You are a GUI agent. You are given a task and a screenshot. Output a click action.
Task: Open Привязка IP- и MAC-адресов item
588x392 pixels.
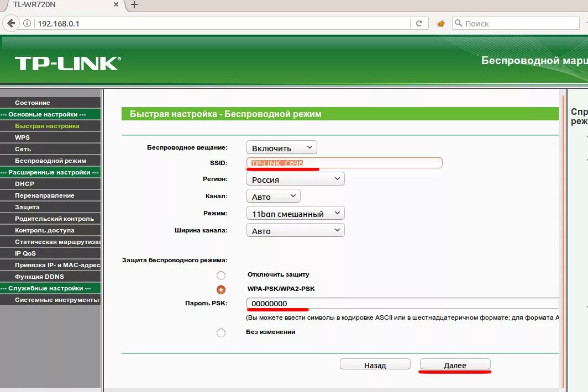pyautogui.click(x=50, y=266)
